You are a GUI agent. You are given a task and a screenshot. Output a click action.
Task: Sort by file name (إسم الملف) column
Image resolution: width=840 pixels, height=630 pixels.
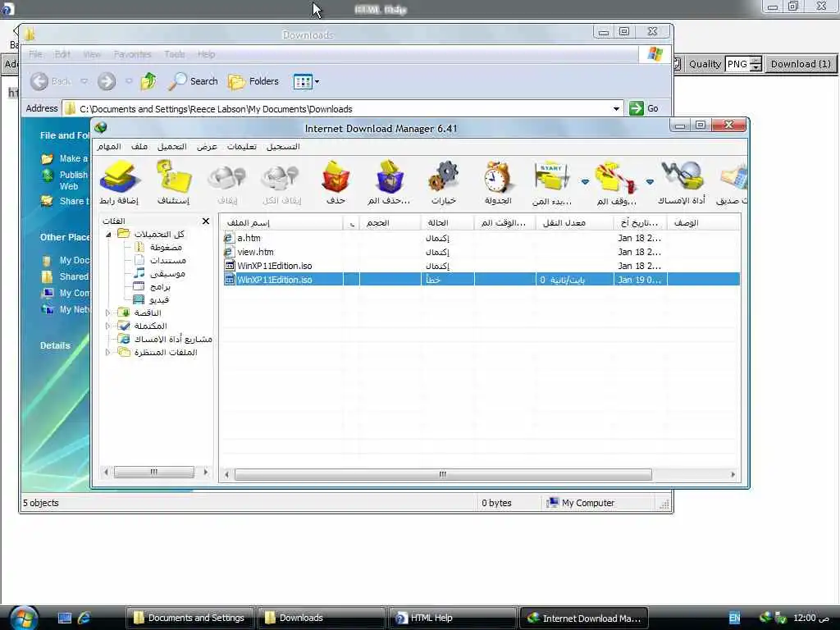pos(282,222)
